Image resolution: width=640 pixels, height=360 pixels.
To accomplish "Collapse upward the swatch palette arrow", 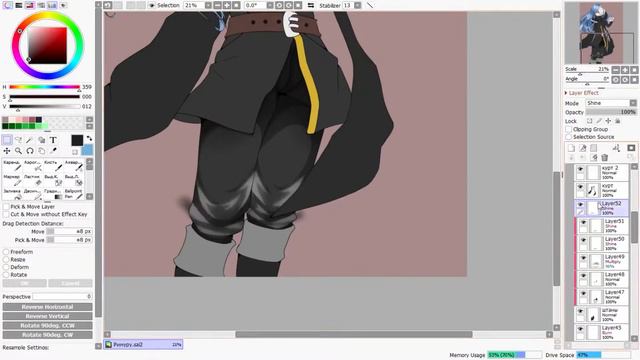I will point(89,120).
